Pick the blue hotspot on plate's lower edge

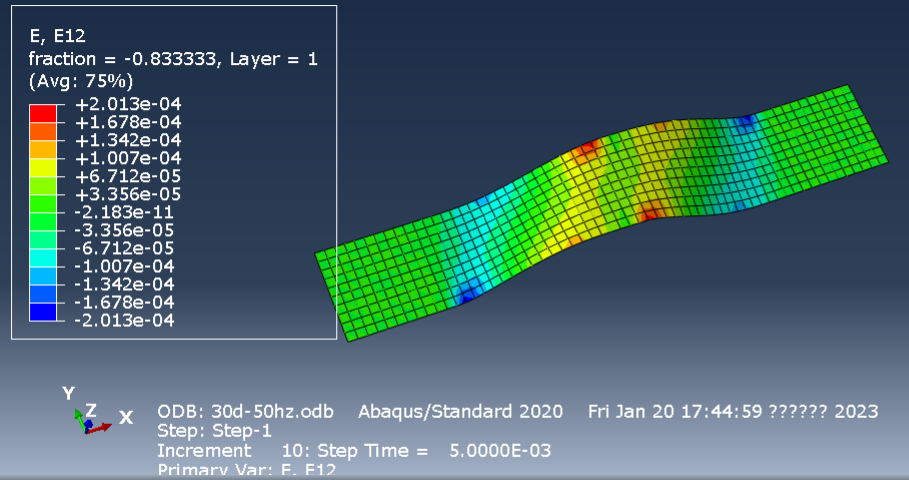pyautogui.click(x=467, y=294)
